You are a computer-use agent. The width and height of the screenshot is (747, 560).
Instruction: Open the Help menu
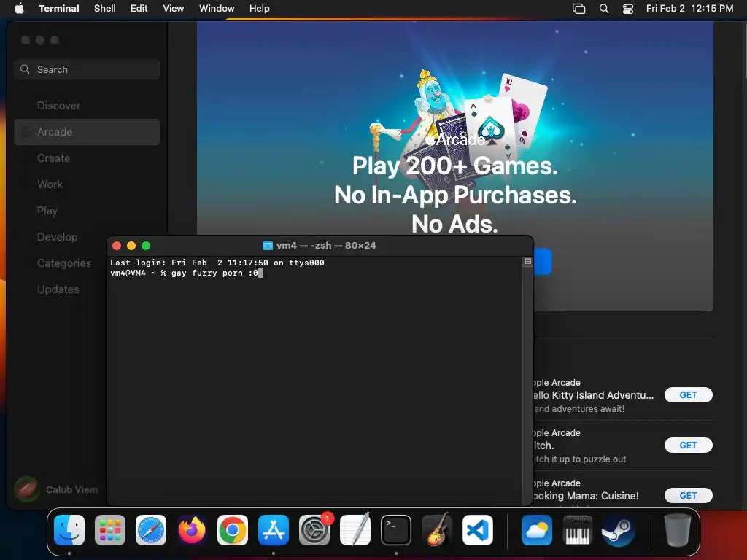pos(260,8)
